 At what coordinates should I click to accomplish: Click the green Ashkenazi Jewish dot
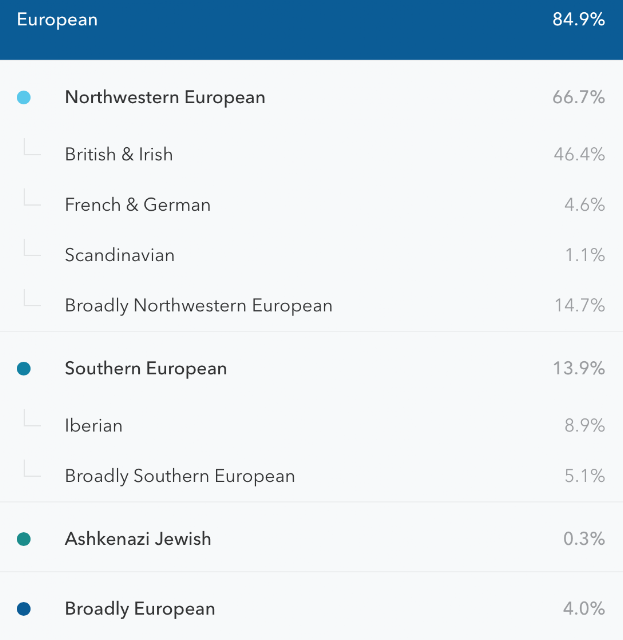[x=24, y=539]
